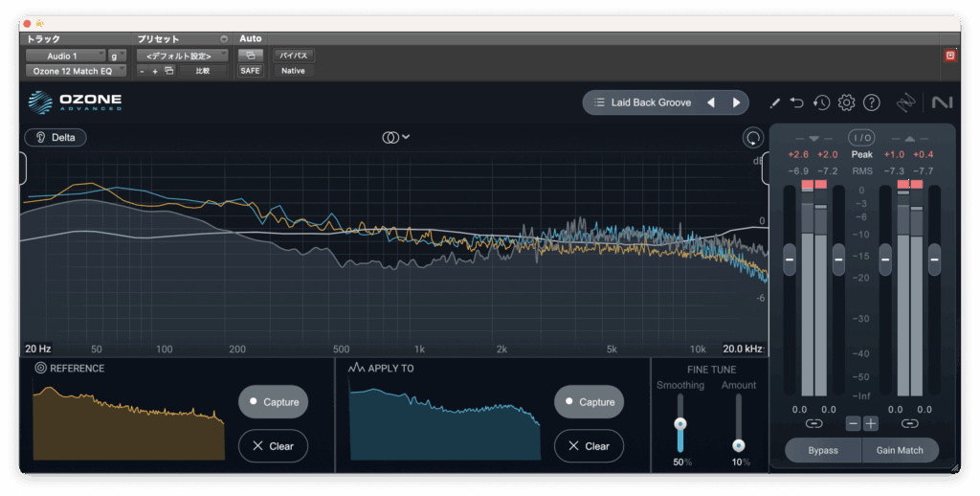This screenshot has width=980, height=496.
Task: Toggle the Delta listen button
Action: pos(56,137)
